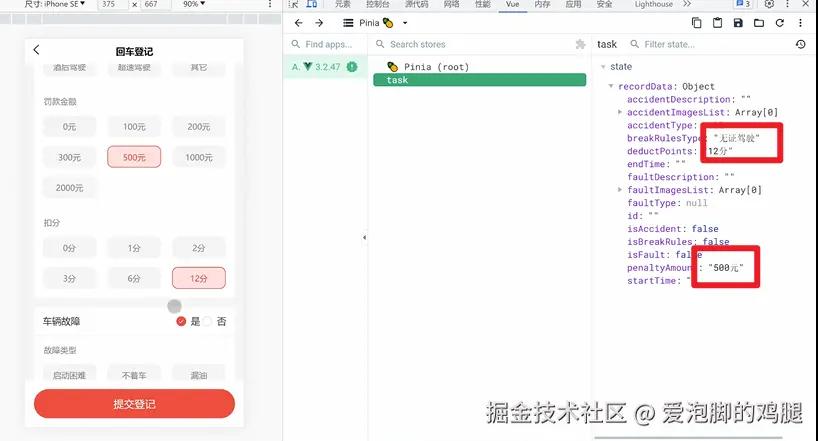Switch to the 网络 tab
Image resolution: width=818 pixels, height=441 pixels.
(451, 4)
